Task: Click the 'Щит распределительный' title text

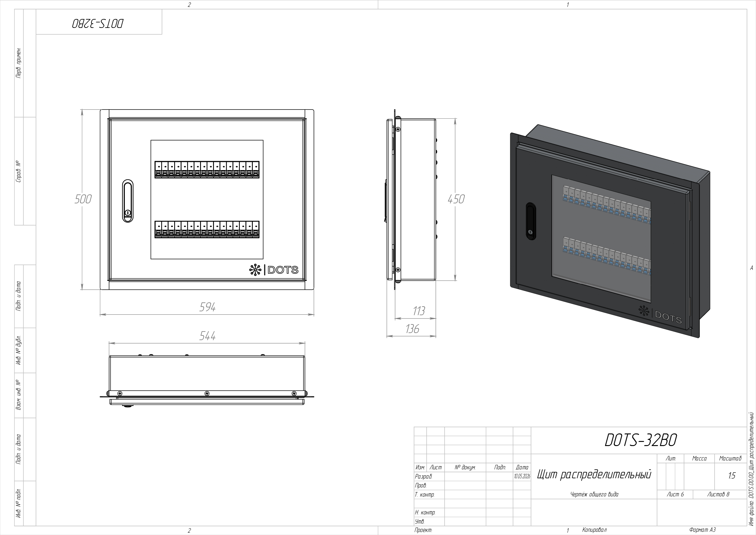Action: 594,474
